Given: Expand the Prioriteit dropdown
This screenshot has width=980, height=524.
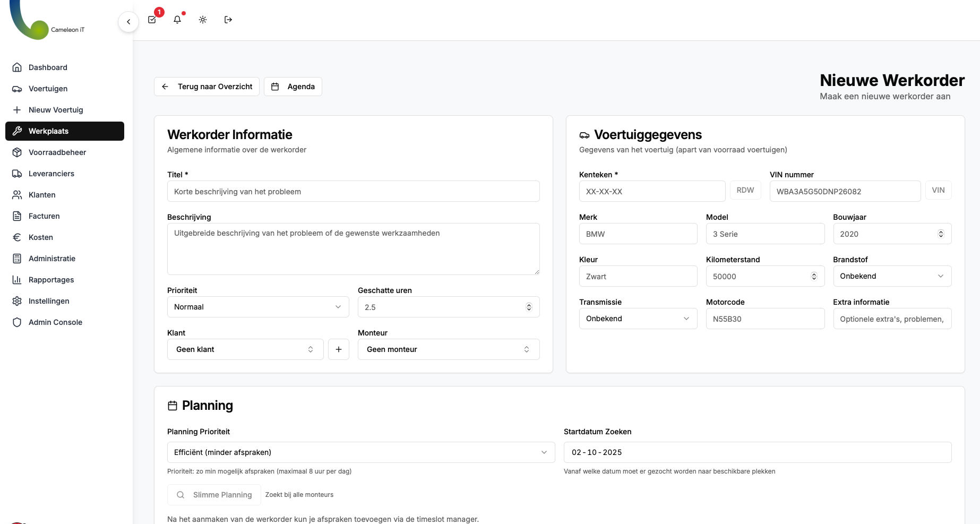Looking at the screenshot, I should [258, 307].
